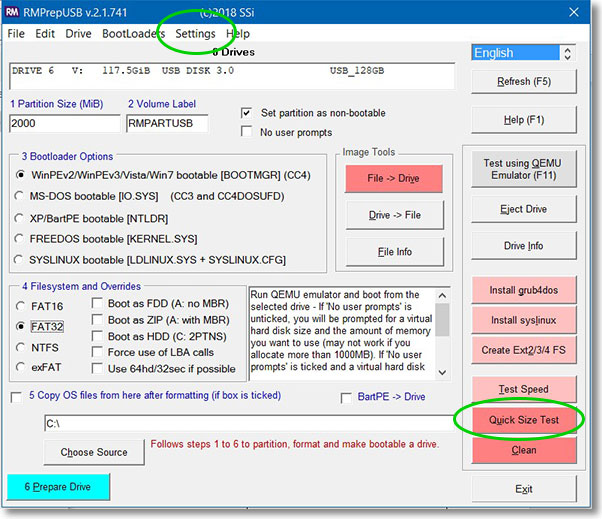Open the Edit menu

pos(45,34)
